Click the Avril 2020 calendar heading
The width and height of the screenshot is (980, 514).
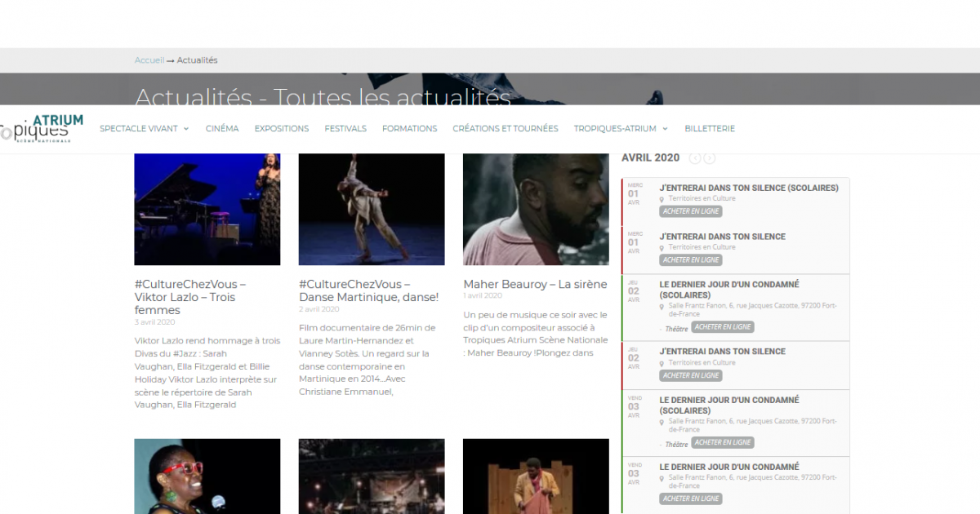pos(650,158)
